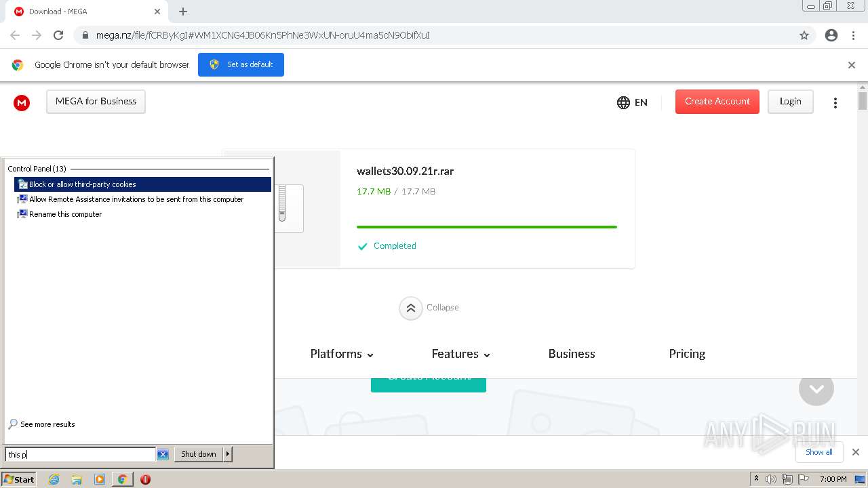Click the Show desktop button
The width and height of the screenshot is (868, 488).
pyautogui.click(x=860, y=479)
